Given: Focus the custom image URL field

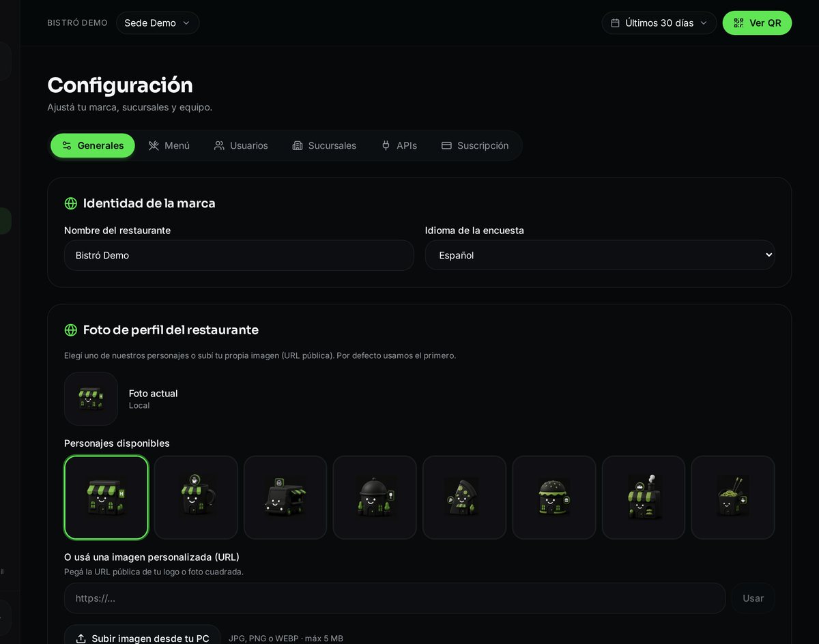Looking at the screenshot, I should (394, 598).
